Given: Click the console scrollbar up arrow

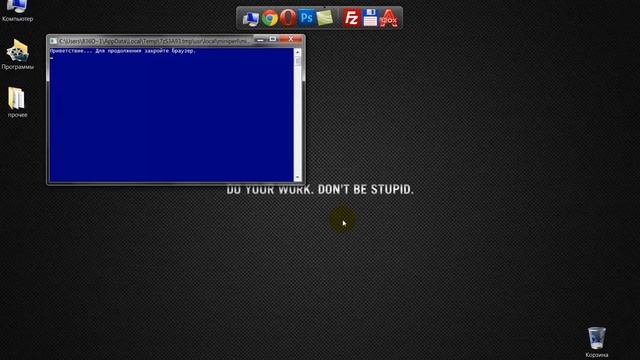Looking at the screenshot, I should click(298, 52).
